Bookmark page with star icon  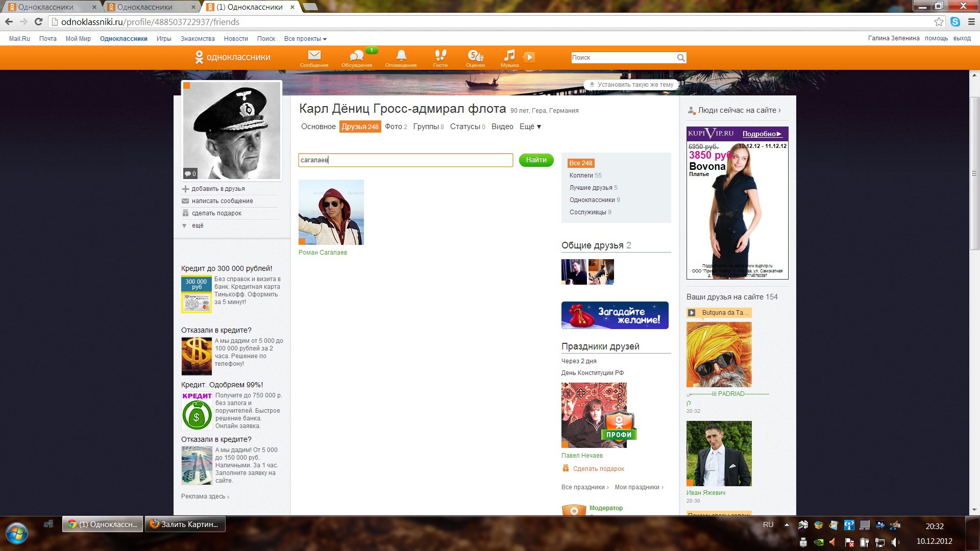tap(939, 22)
